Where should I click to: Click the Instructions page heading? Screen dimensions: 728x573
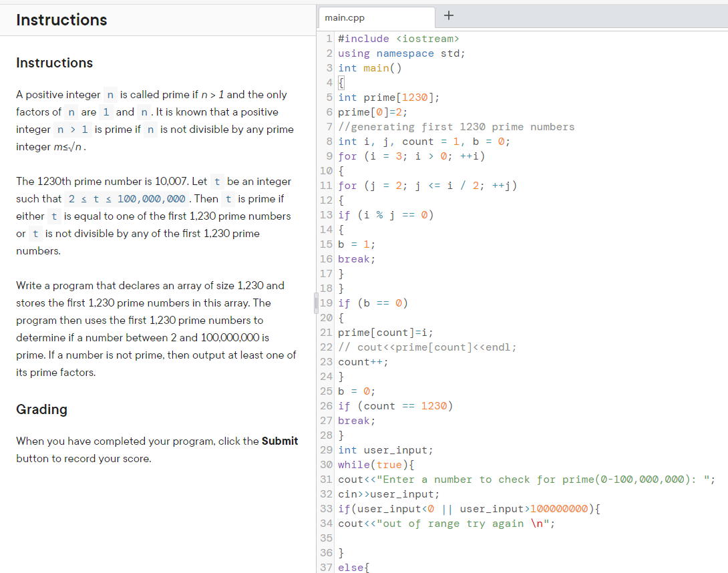coord(61,20)
